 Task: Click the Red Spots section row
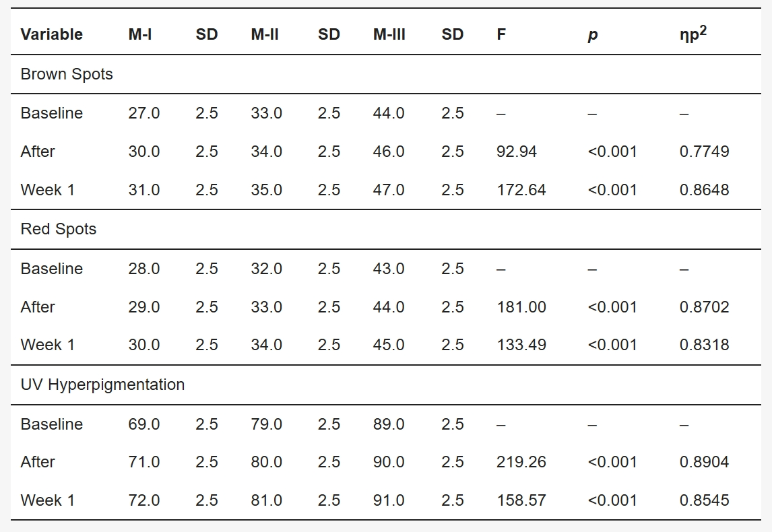pos(386,230)
